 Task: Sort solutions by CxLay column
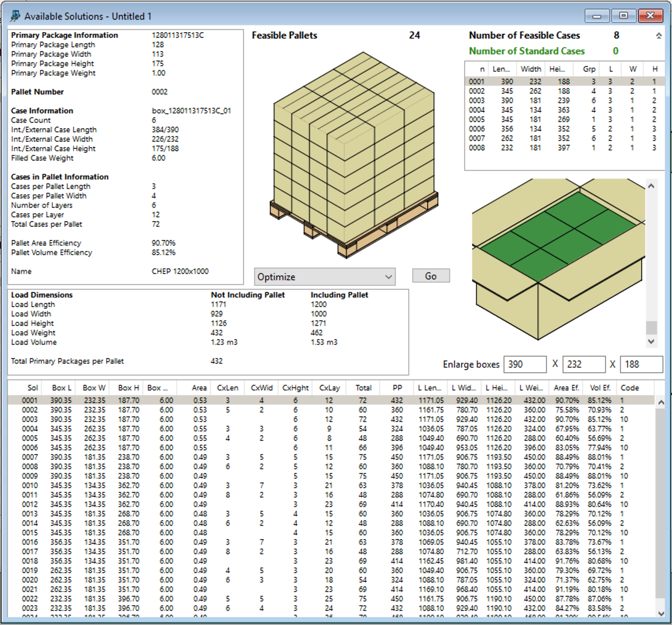tap(329, 388)
